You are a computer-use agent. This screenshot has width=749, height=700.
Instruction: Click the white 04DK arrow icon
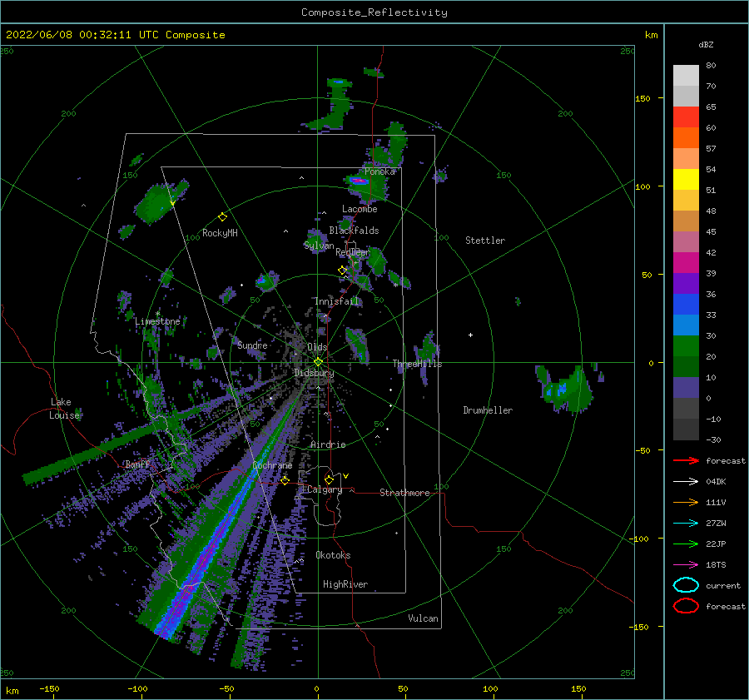pyautogui.click(x=686, y=481)
